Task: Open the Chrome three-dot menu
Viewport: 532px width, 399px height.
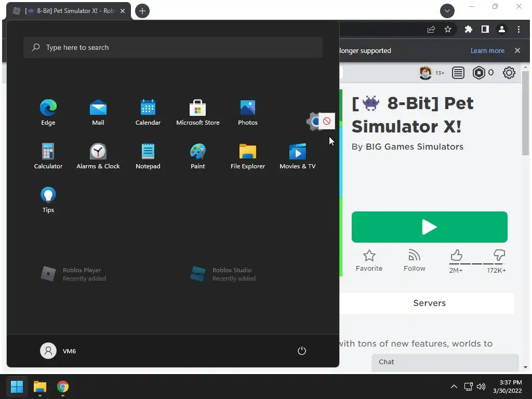Action: [x=518, y=30]
